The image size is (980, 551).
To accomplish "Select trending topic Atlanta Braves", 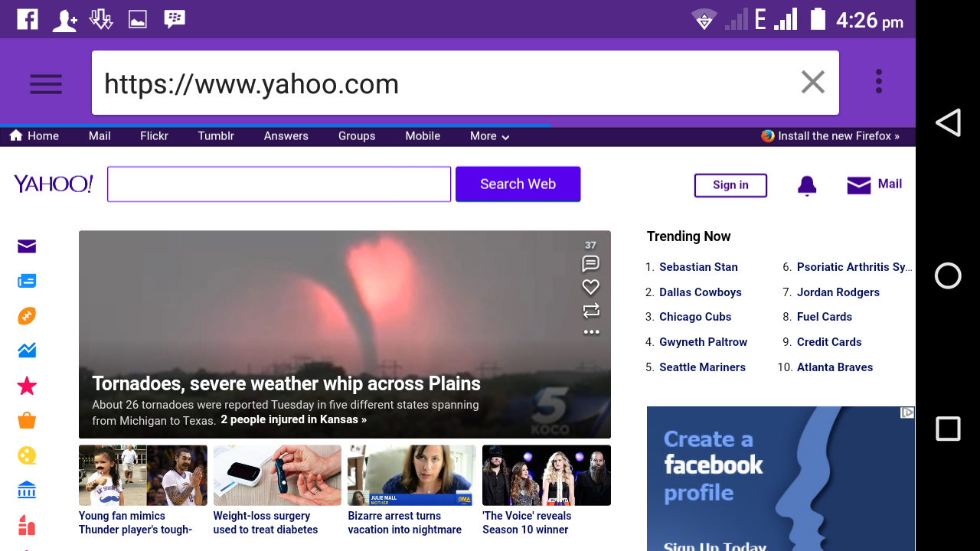I will click(835, 367).
